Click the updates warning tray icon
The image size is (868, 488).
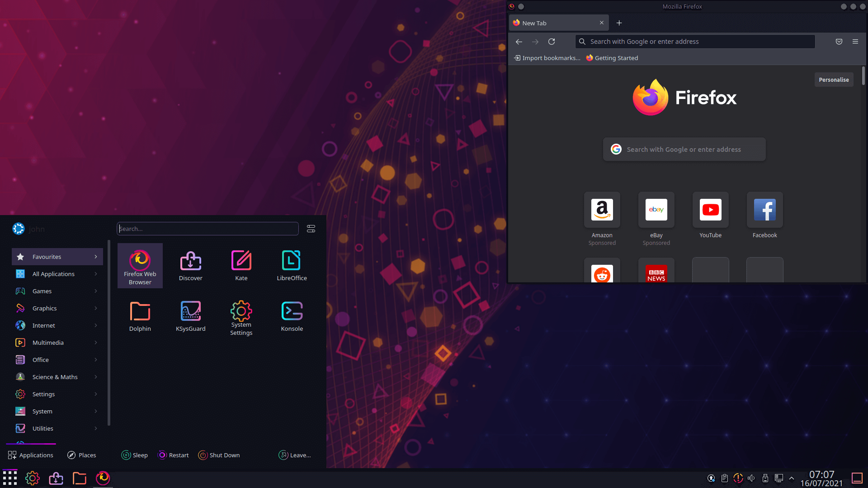(738, 478)
